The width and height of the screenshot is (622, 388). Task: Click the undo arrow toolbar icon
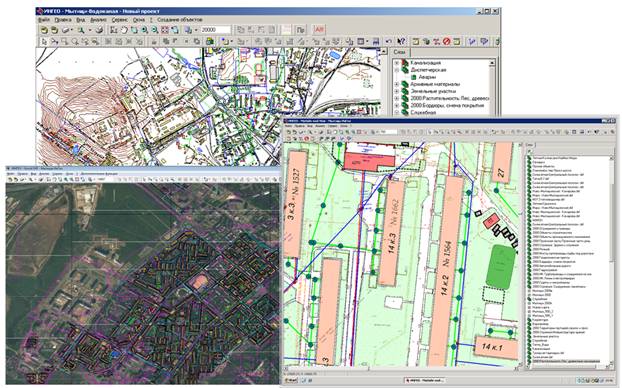pos(389,41)
